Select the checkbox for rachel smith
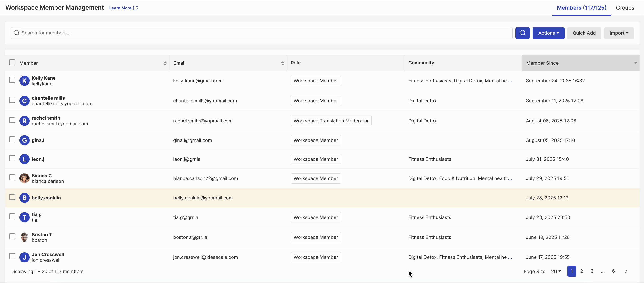Screen dimensions: 644x283 point(12,120)
